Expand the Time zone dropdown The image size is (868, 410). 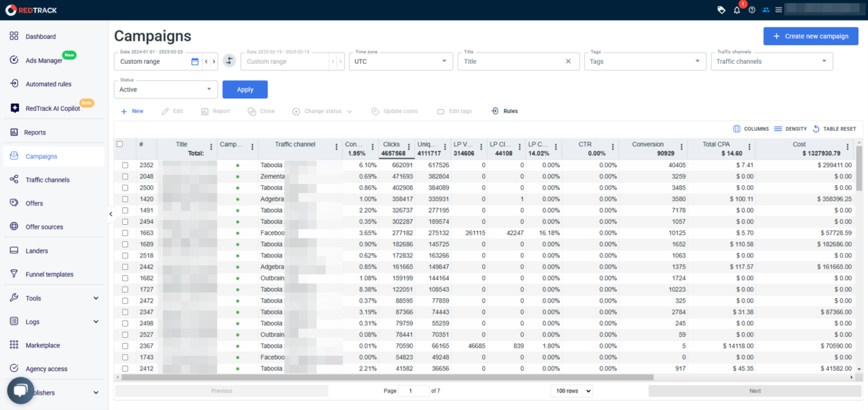point(401,61)
